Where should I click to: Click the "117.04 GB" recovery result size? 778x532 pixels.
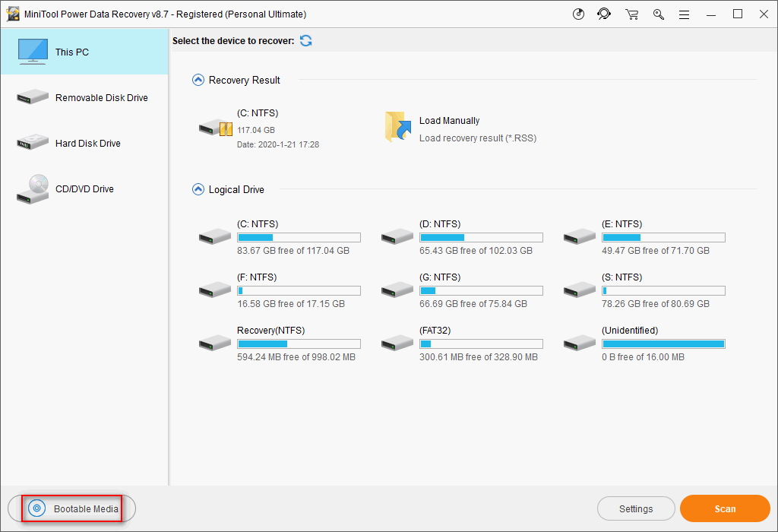tap(256, 130)
